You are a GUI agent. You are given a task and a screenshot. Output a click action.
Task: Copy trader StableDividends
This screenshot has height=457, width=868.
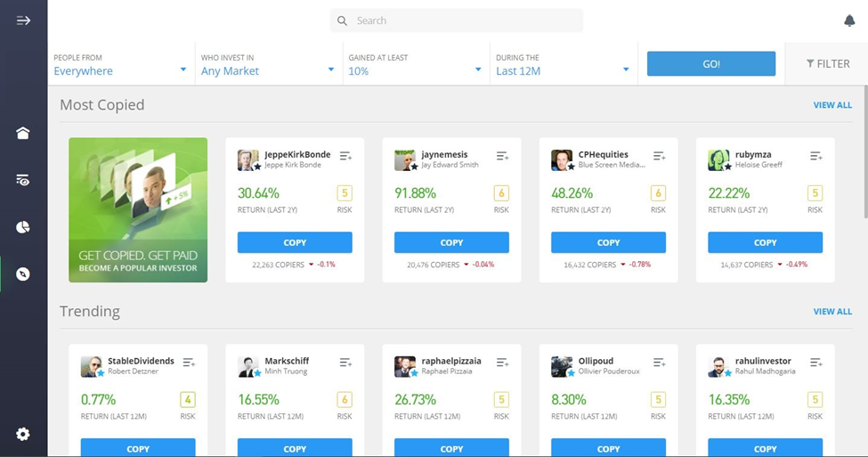coord(138,447)
